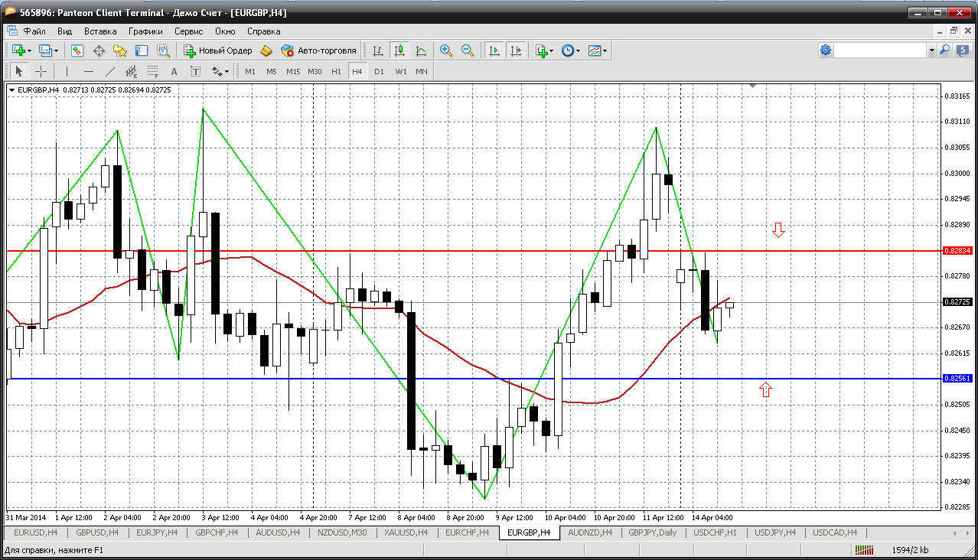
Task: Open the Вставка menu
Action: pyautogui.click(x=100, y=31)
